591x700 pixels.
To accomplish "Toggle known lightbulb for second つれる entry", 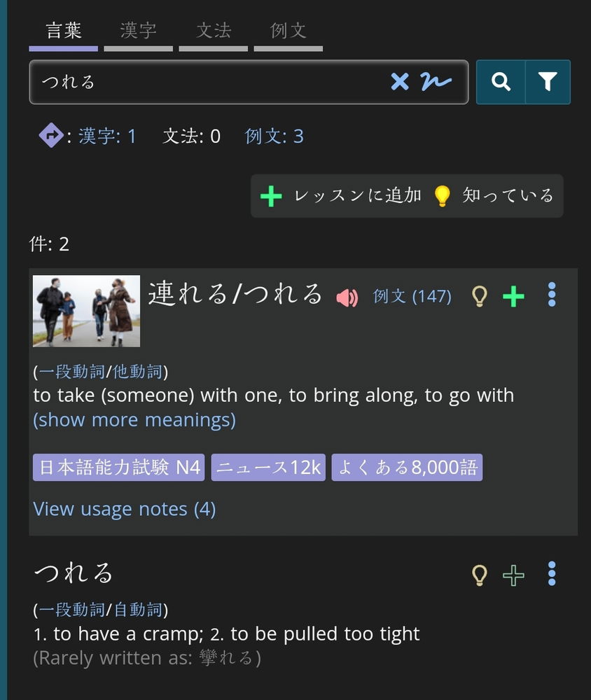I will coord(480,575).
